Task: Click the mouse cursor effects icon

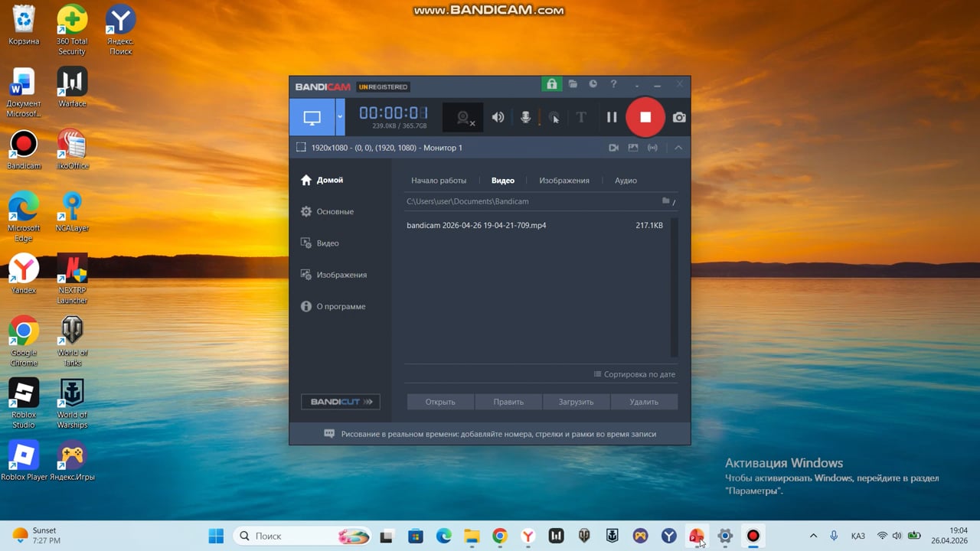Action: click(x=554, y=117)
